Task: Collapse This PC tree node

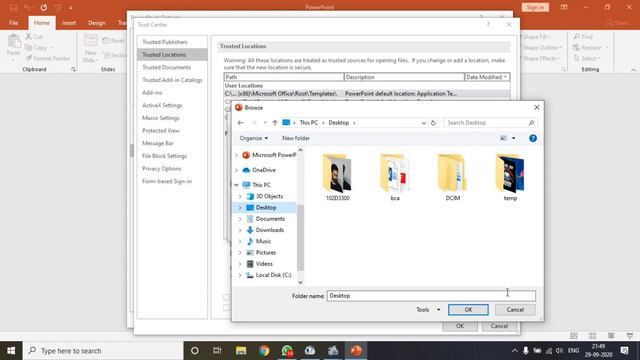Action: click(236, 185)
